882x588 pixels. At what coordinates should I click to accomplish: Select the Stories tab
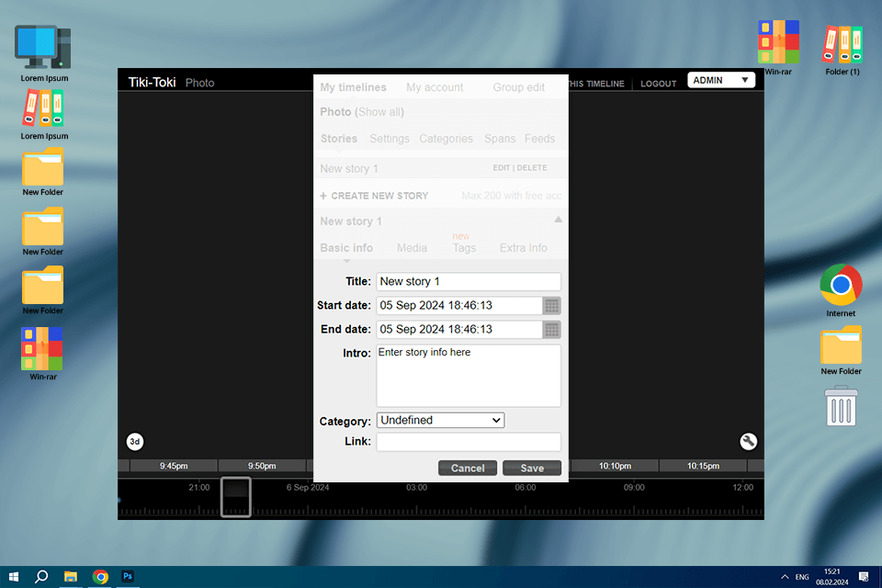point(339,139)
